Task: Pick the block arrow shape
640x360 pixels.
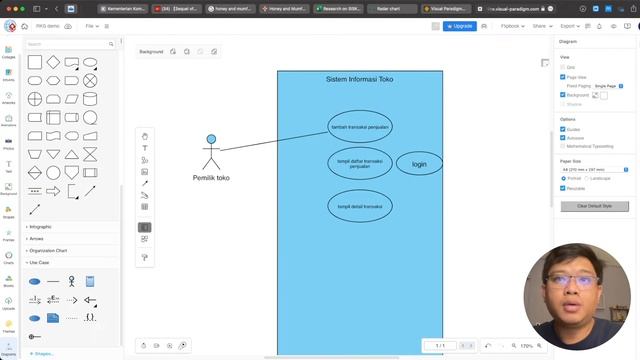Action: 53,191
